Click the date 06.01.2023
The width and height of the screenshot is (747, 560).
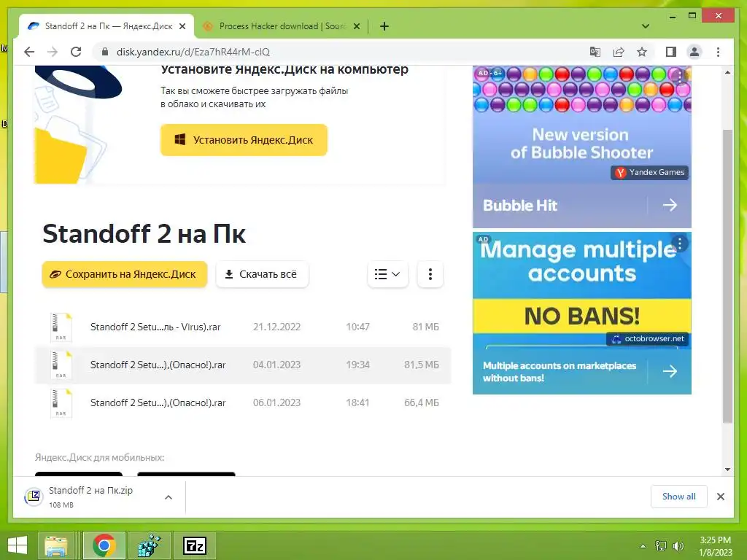[x=276, y=402]
